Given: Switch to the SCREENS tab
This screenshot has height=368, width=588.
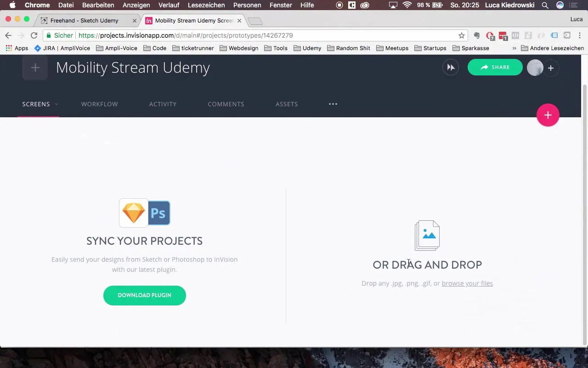Looking at the screenshot, I should tap(36, 104).
